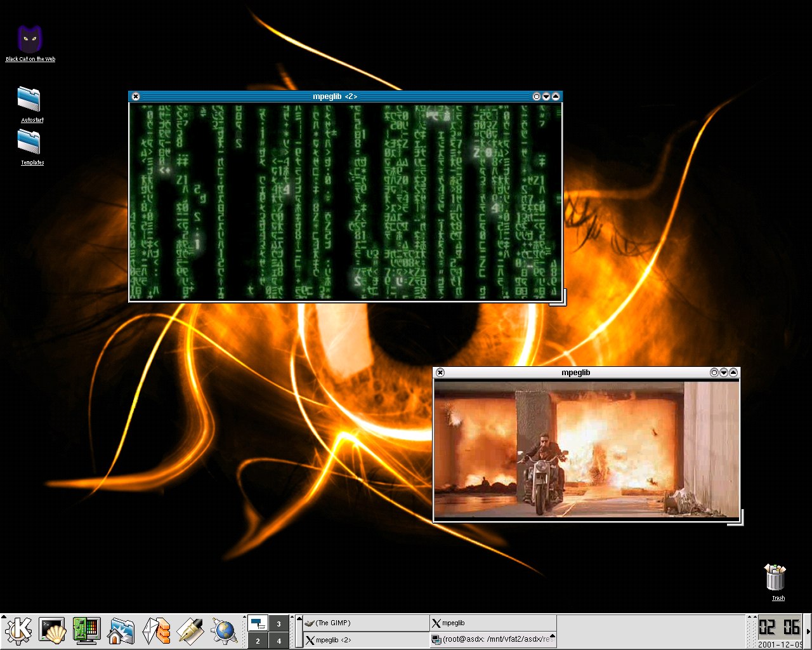Minimize the mpeglib <2> window
This screenshot has width=812, height=650.
[546, 96]
